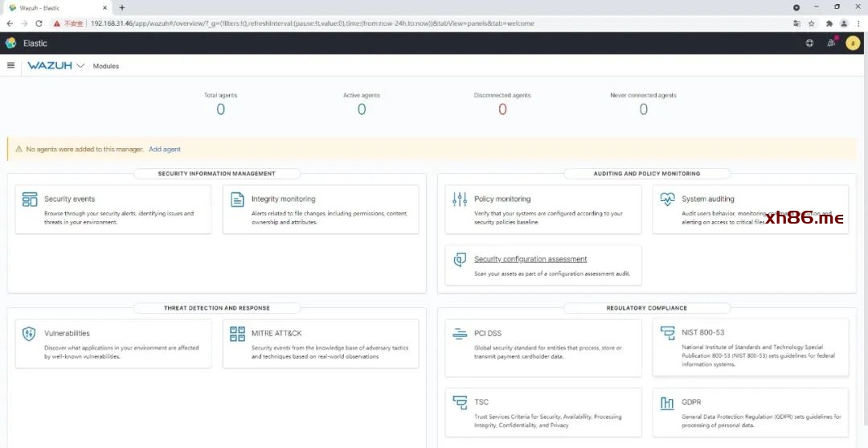
Task: Open the hamburger navigation menu
Action: click(x=11, y=65)
